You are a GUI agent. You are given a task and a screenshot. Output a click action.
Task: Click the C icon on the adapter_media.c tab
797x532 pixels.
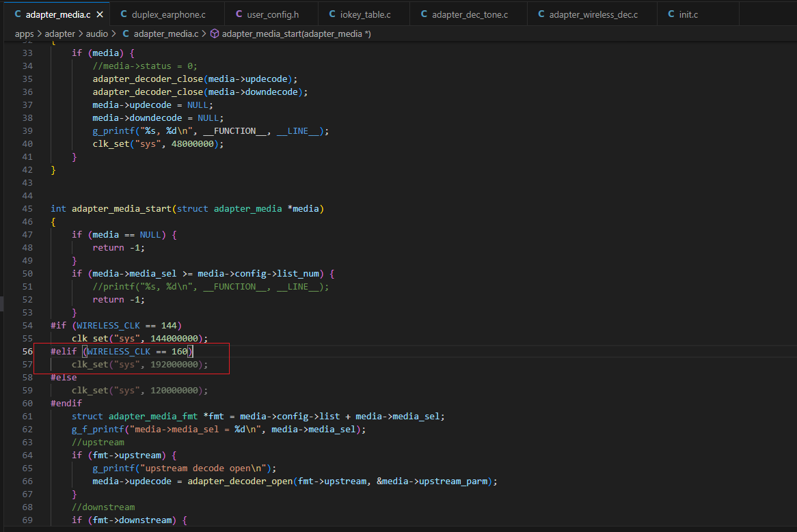[x=18, y=14]
